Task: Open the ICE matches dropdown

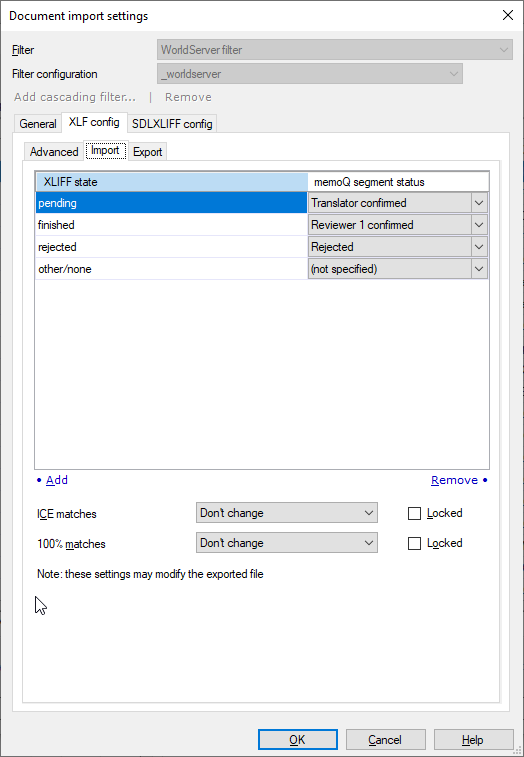Action: coord(287,513)
